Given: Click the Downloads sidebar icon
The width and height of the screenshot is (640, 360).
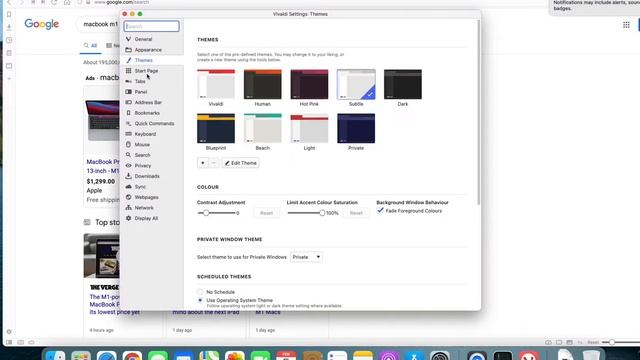Looking at the screenshot, I should (x=129, y=176).
